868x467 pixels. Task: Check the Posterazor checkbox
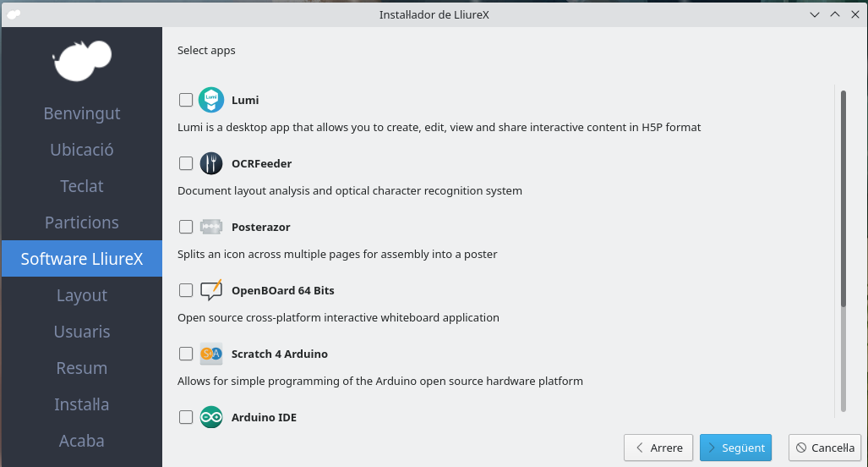pos(186,227)
